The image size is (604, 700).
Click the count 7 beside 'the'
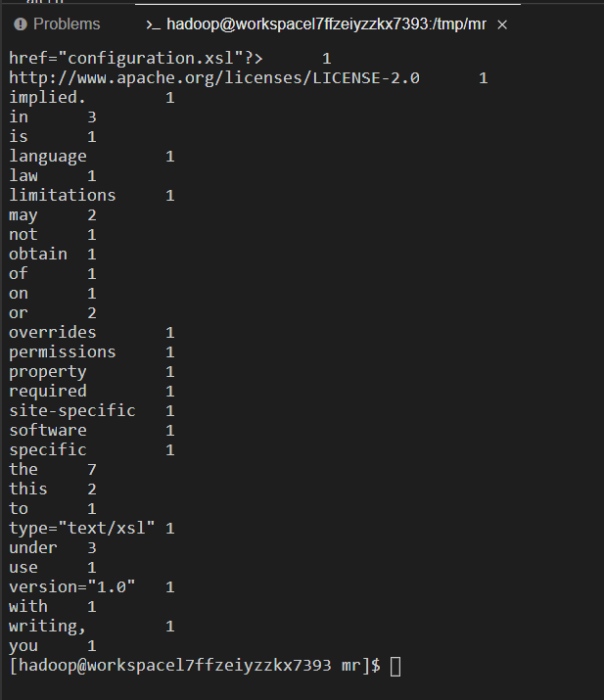pos(91,470)
